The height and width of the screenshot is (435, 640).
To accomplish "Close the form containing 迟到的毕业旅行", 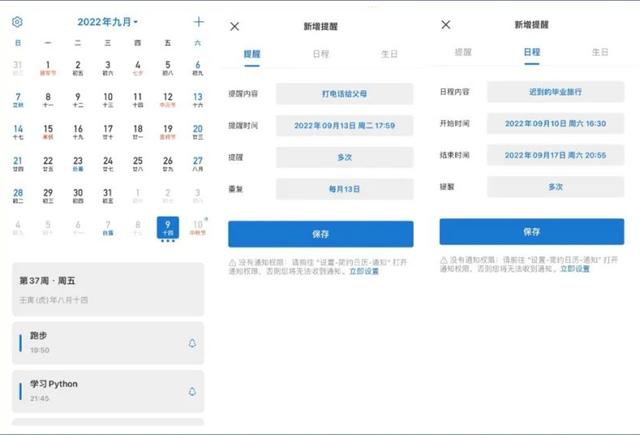I will click(x=446, y=24).
